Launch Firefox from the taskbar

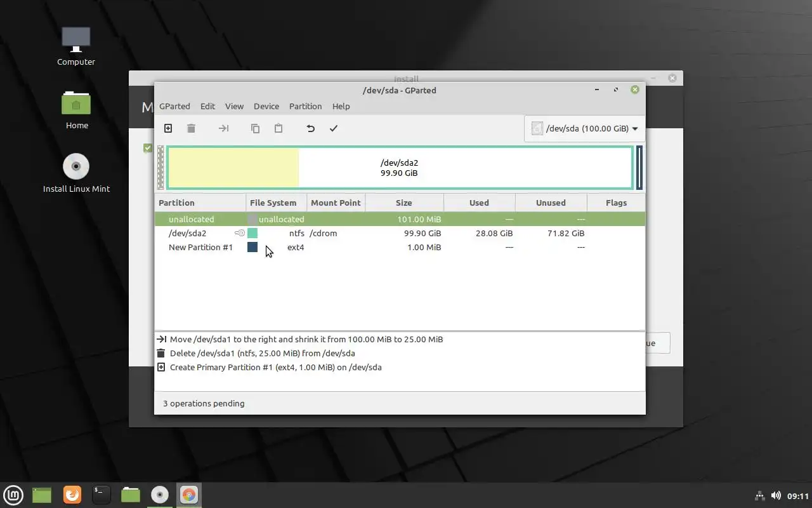click(x=72, y=495)
